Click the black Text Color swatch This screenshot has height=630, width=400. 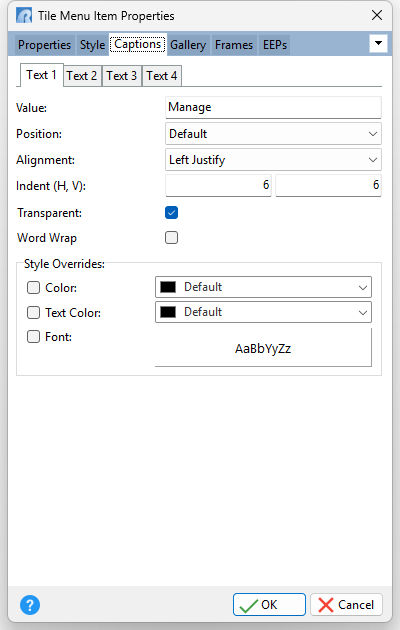click(x=168, y=312)
